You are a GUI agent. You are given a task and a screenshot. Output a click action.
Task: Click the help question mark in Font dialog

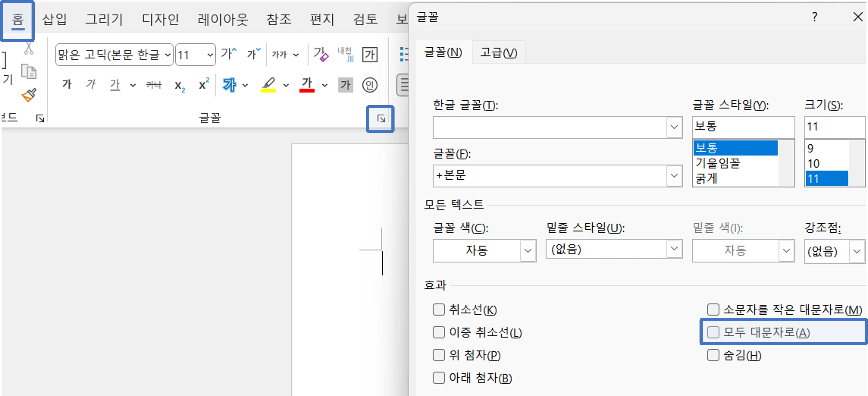tap(814, 17)
